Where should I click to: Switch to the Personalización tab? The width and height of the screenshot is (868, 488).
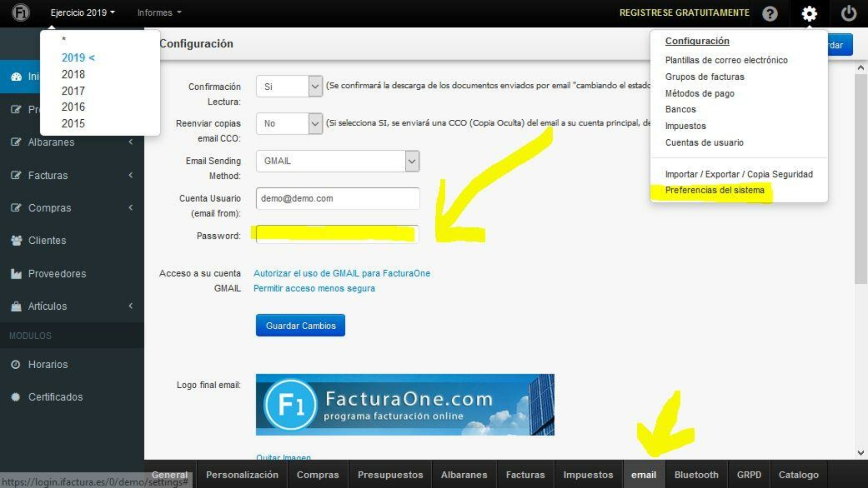(241, 474)
